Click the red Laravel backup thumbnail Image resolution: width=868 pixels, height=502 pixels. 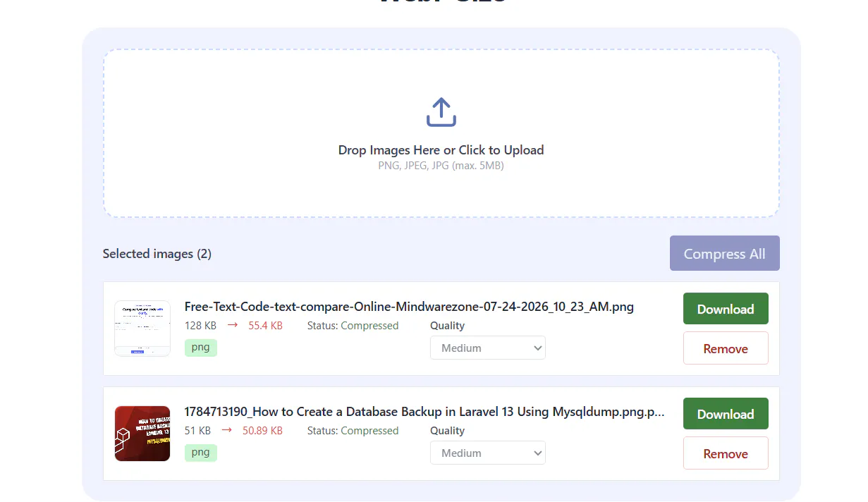point(142,434)
